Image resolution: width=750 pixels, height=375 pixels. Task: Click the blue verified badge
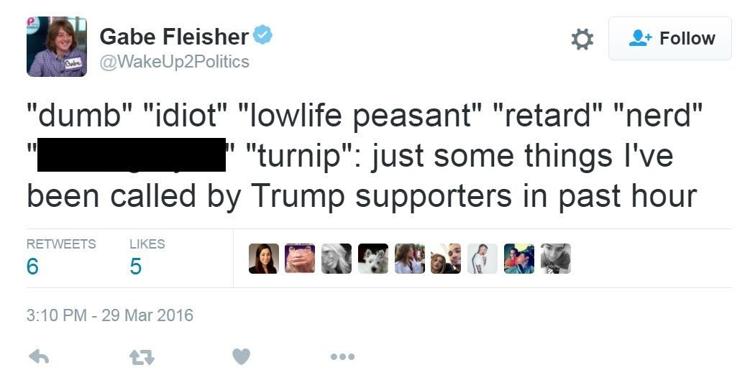263,35
